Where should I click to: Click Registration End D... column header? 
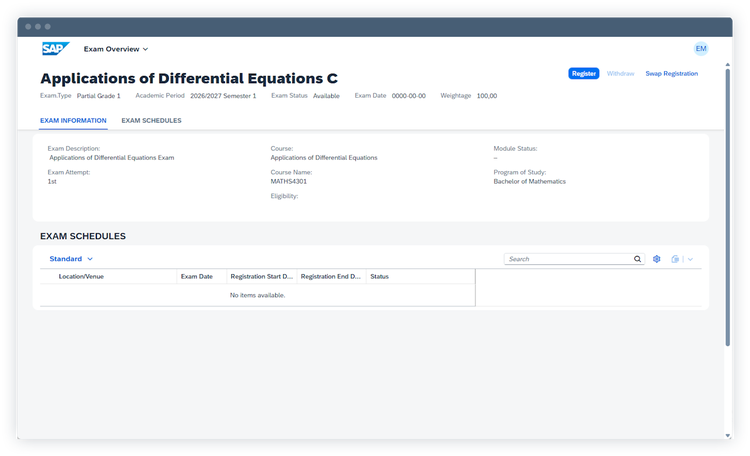[331, 277]
